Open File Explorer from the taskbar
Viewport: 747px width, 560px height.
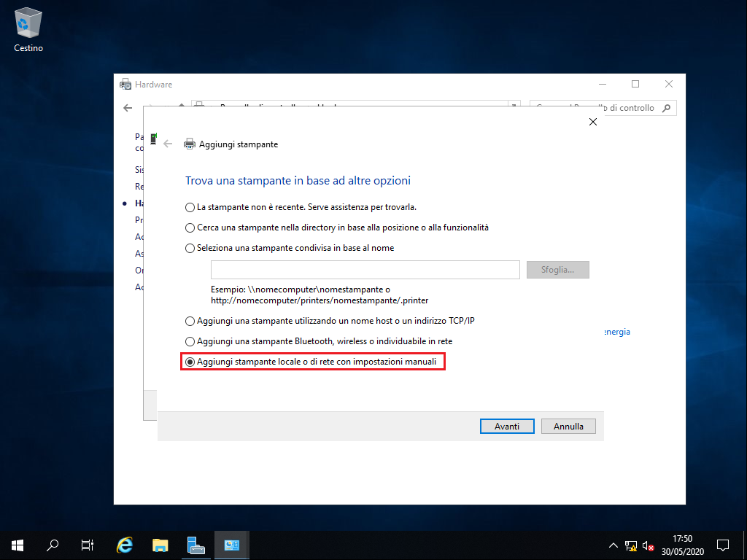(160, 545)
